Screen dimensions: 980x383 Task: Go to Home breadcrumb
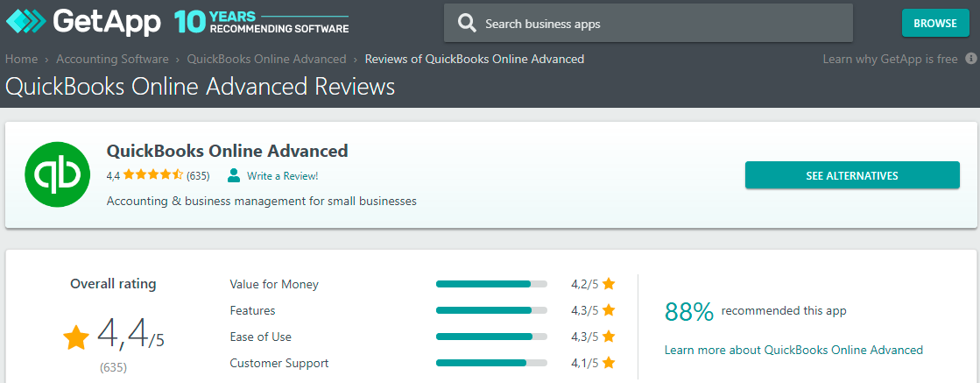point(21,59)
